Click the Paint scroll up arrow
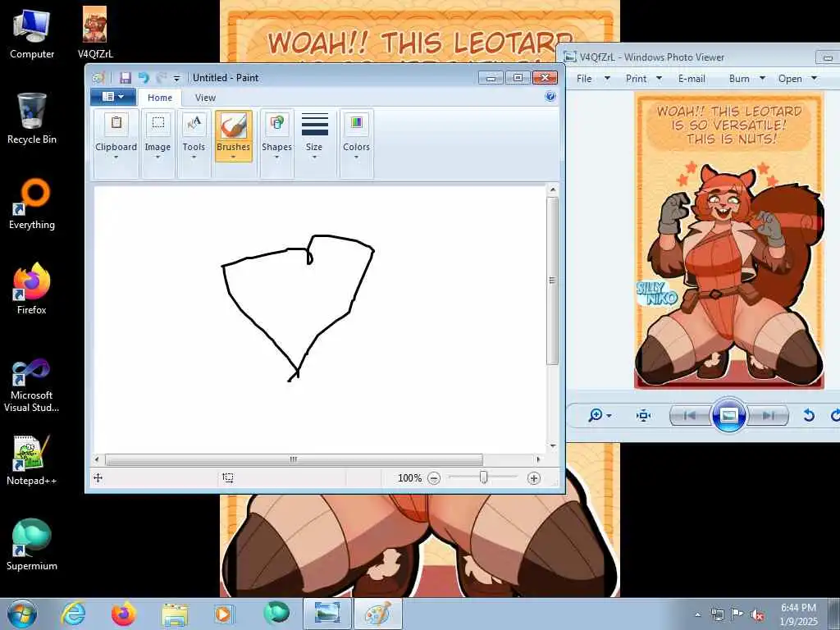Screen dimensions: 840x630 [x=552, y=189]
